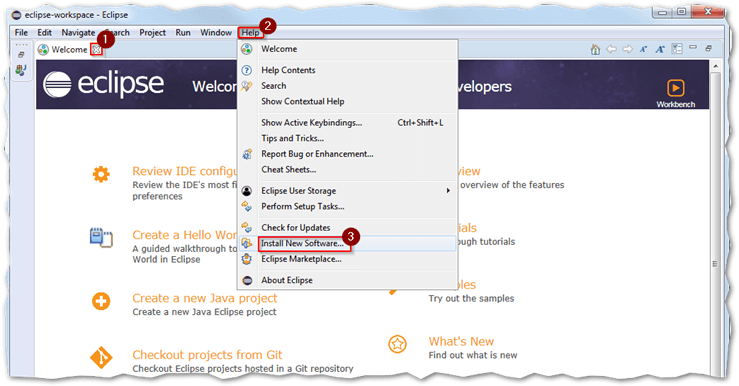Open Tips and Tricks entry
The height and width of the screenshot is (386, 739).
292,138
